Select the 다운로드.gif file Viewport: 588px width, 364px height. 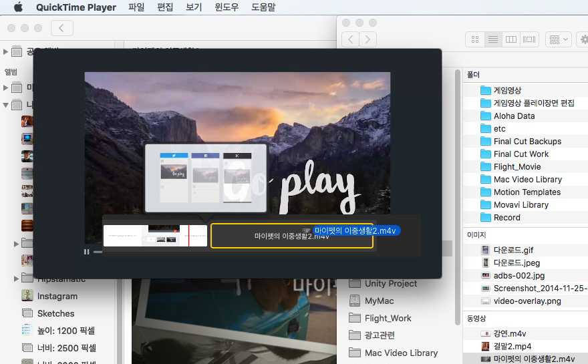click(x=513, y=250)
